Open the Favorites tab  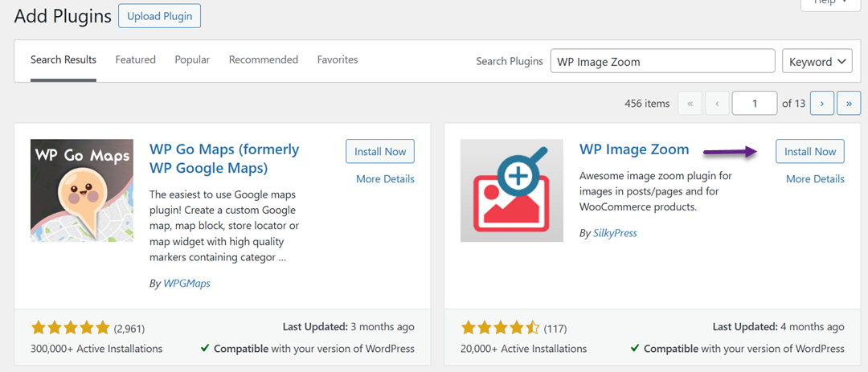tap(338, 60)
